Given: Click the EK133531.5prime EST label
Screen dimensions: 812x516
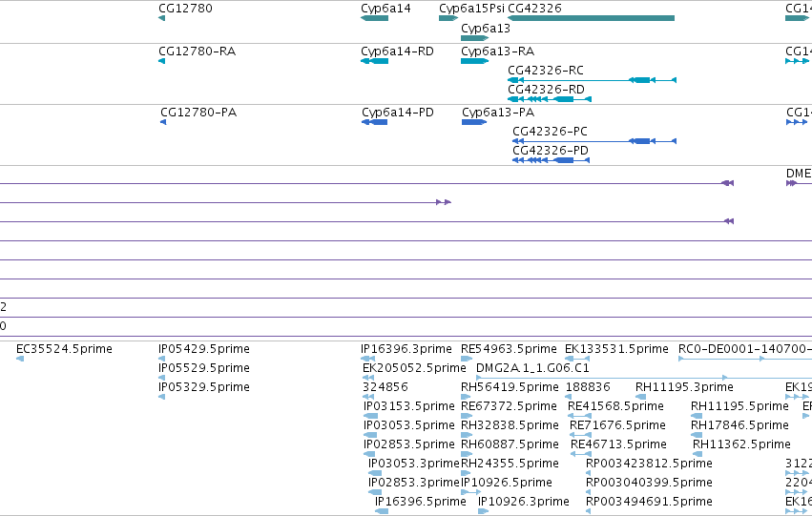Looking at the screenshot, I should 616,349.
